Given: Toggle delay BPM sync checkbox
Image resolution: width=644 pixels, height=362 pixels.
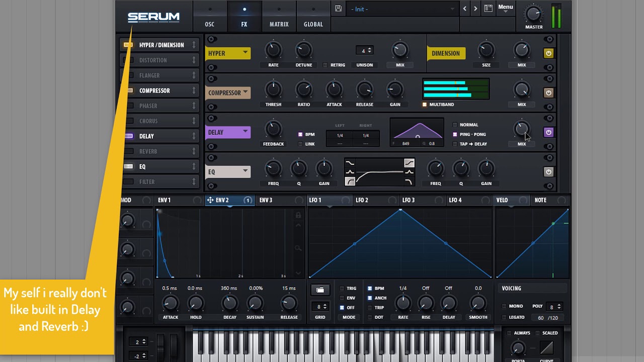Looking at the screenshot, I should pyautogui.click(x=300, y=134).
